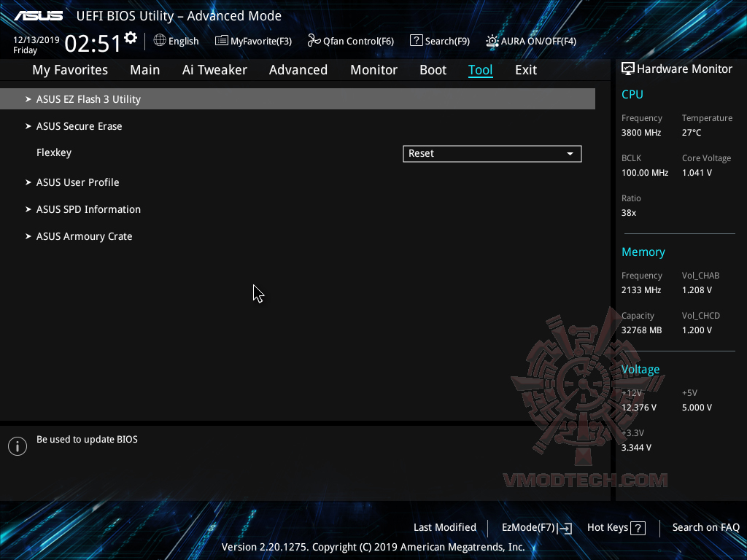
Task: Switch to the Ai Tweaker tab
Action: click(214, 69)
